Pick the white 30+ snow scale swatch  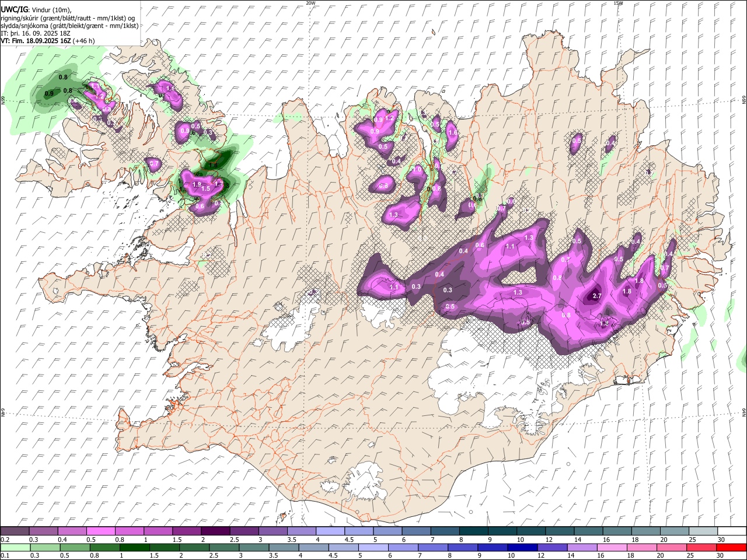[x=732, y=531]
